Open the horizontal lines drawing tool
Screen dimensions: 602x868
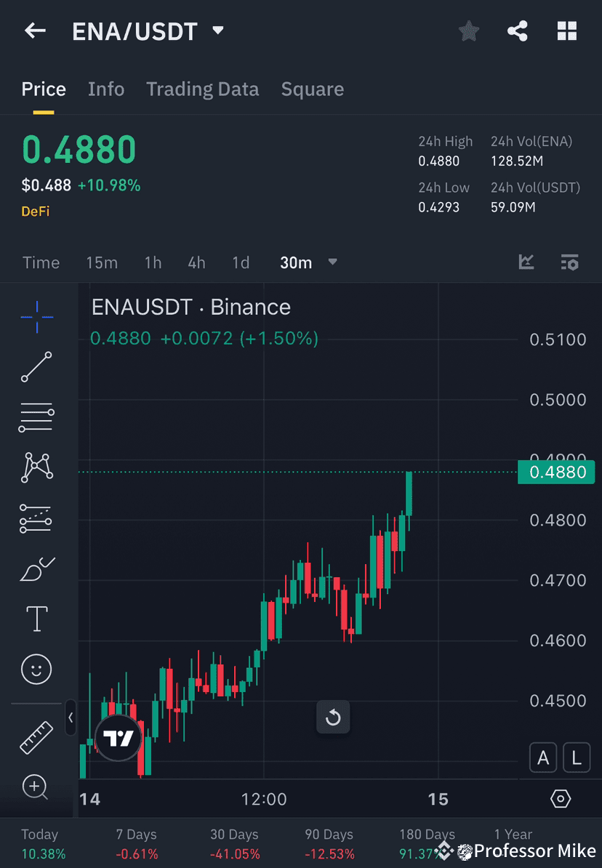click(36, 417)
